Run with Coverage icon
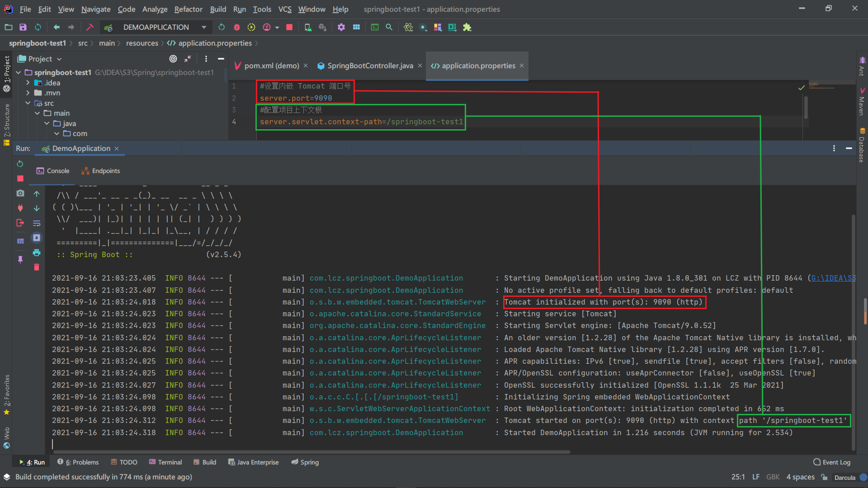The width and height of the screenshot is (868, 488). click(251, 27)
